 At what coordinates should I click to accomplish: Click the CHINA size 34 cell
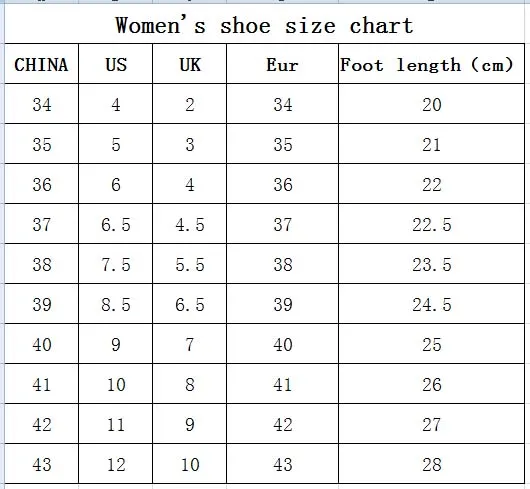pyautogui.click(x=42, y=104)
